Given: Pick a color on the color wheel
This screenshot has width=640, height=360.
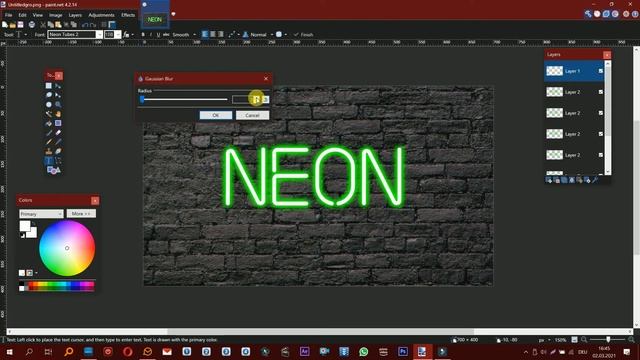Looking at the screenshot, I should (67, 248).
